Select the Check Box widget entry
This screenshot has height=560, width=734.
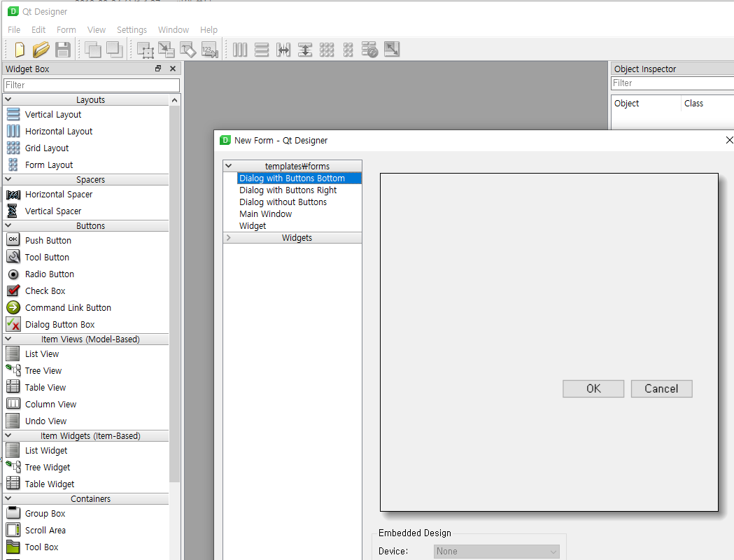click(45, 290)
